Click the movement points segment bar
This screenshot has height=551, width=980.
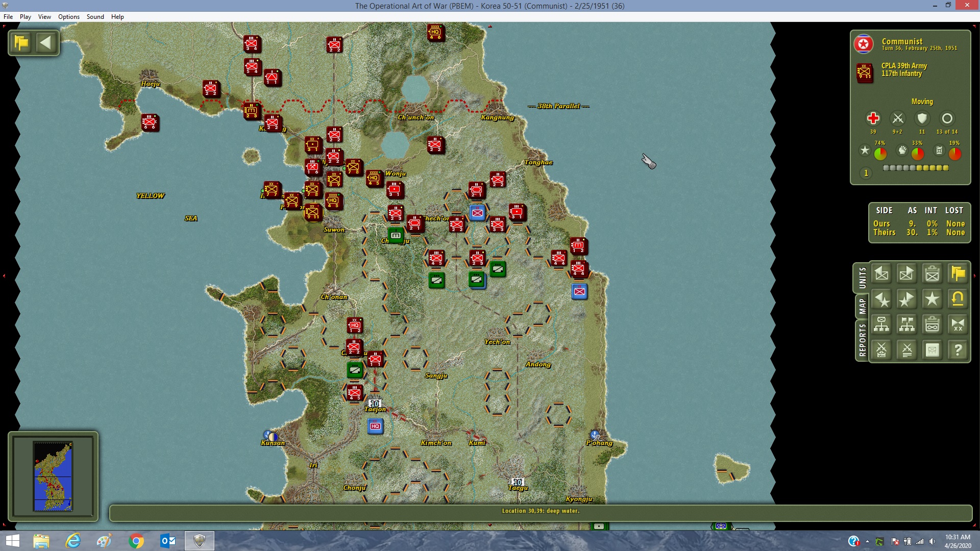click(x=916, y=168)
